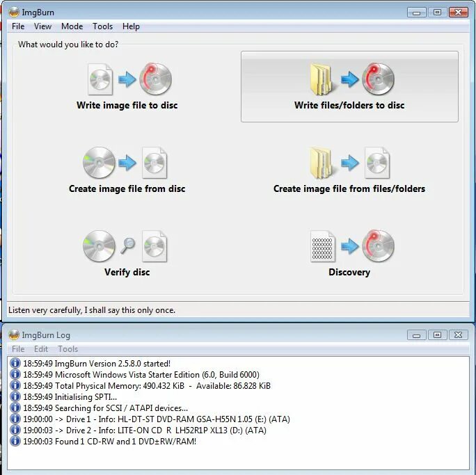Click the Write image file to disc icon
The height and width of the screenshot is (475, 476).
[x=129, y=79]
